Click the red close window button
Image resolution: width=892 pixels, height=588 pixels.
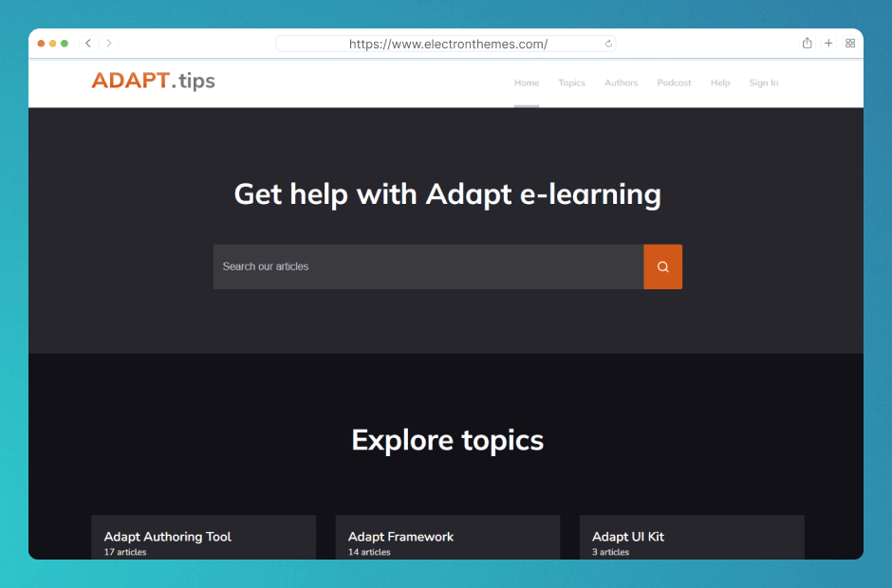pyautogui.click(x=41, y=44)
